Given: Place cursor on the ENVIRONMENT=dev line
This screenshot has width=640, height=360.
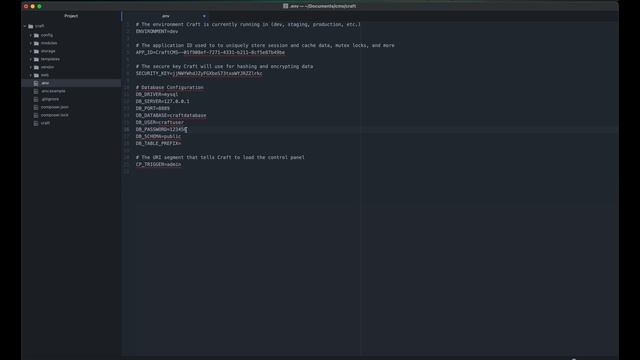Looking at the screenshot, I should click(157, 31).
